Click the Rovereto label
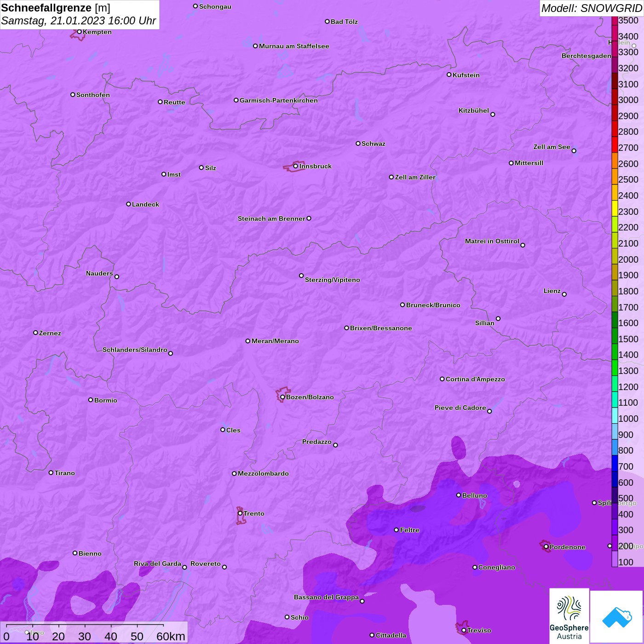 pos(206,563)
